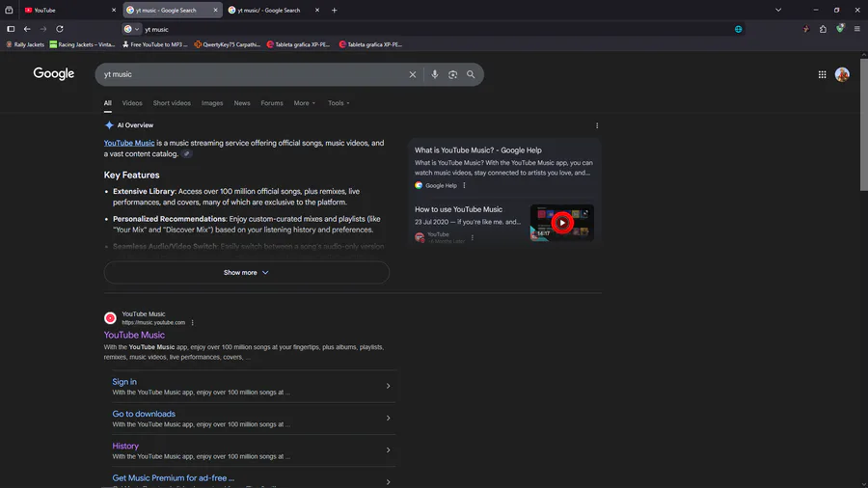Select the All results filter
868x488 pixels.
(x=107, y=103)
